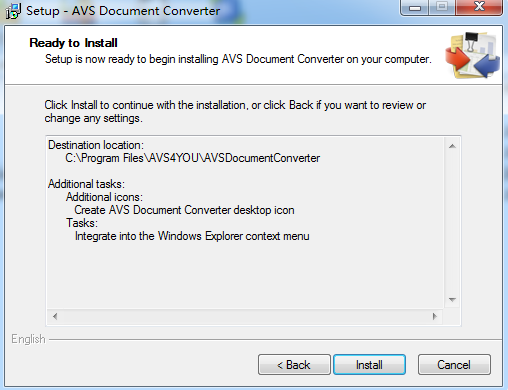This screenshot has width=508, height=390.
Task: Click the AVS Document Converter logo
Action: tap(472, 55)
